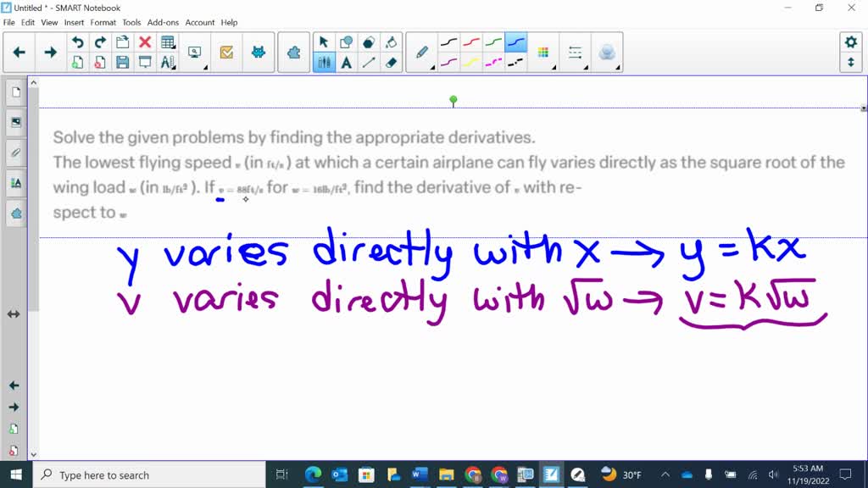Screen dimensions: 868x488
Task: Select the Fill tool
Action: 392,42
